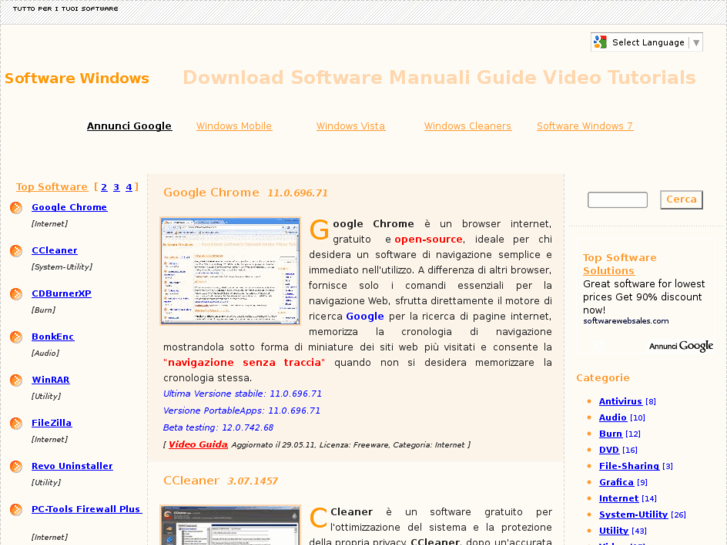Click the orange icon beside PC-Tools Firewall Plus
The height and width of the screenshot is (545, 727).
[16, 509]
